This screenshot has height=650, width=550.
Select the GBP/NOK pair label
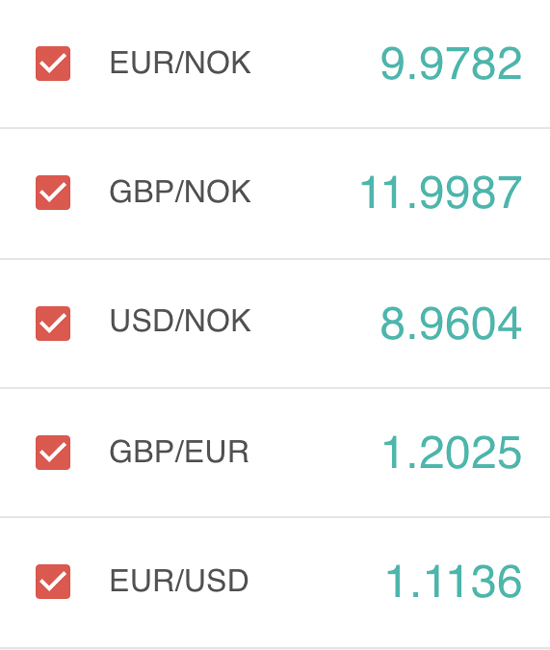click(x=180, y=192)
